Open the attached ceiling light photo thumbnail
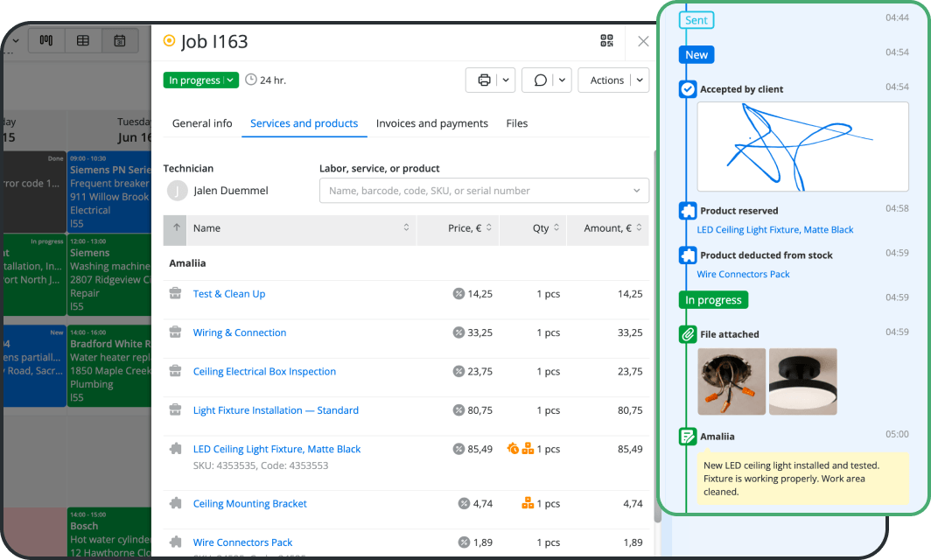The height and width of the screenshot is (560, 931). 802,381
